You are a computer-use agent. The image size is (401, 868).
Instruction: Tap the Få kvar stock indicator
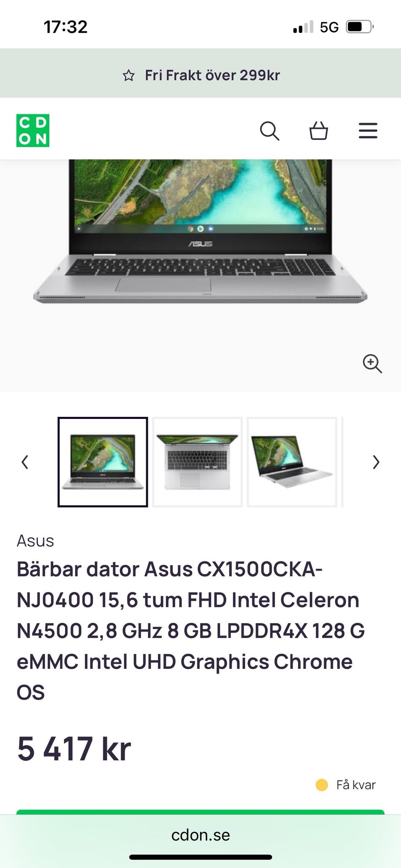point(346,785)
